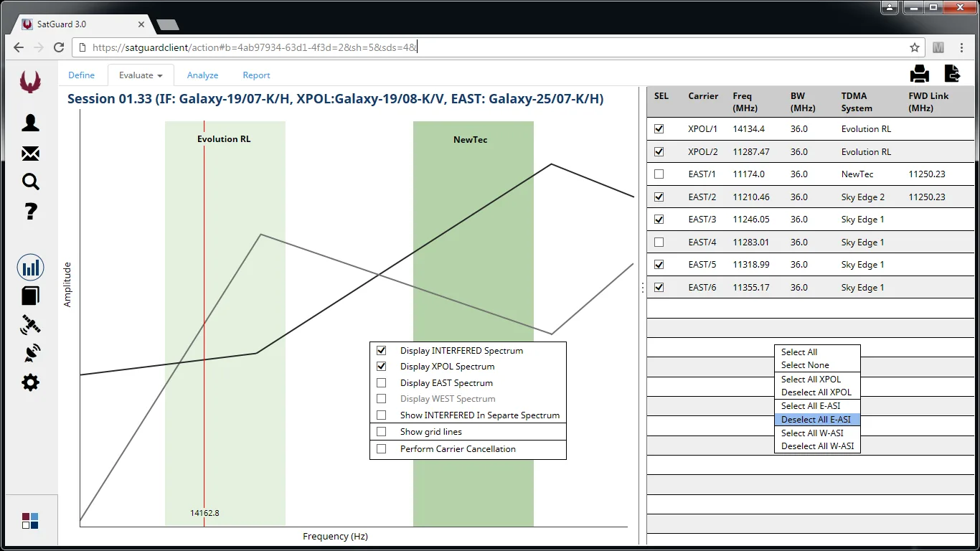Enable Show INTERFERED In Separte Spectrum
The image size is (980, 551).
point(382,415)
